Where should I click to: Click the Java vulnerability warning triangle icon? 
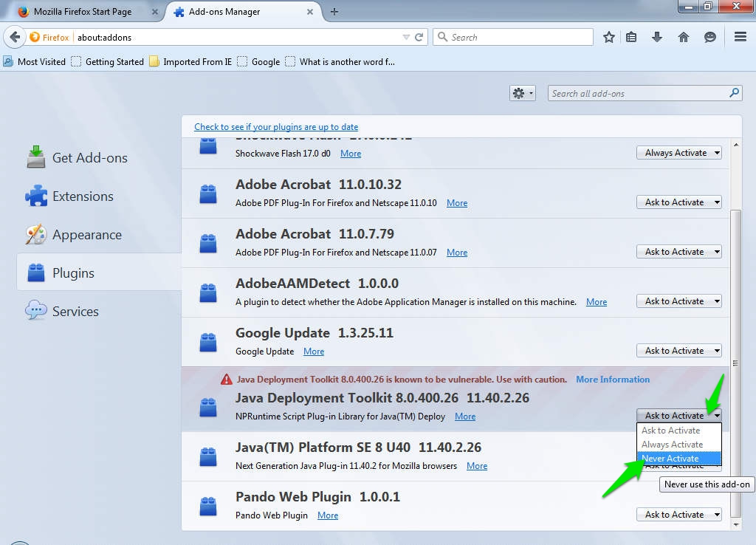click(226, 380)
